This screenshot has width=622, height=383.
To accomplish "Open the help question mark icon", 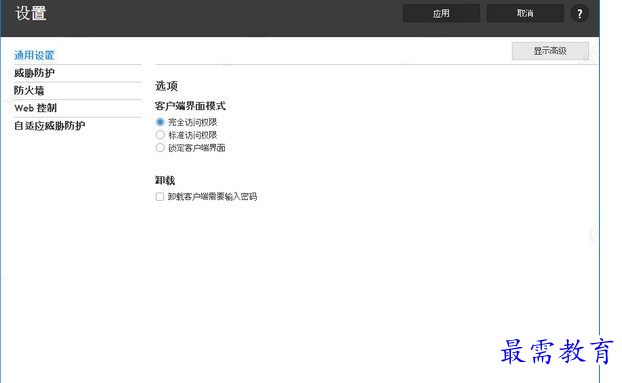I will coord(580,13).
